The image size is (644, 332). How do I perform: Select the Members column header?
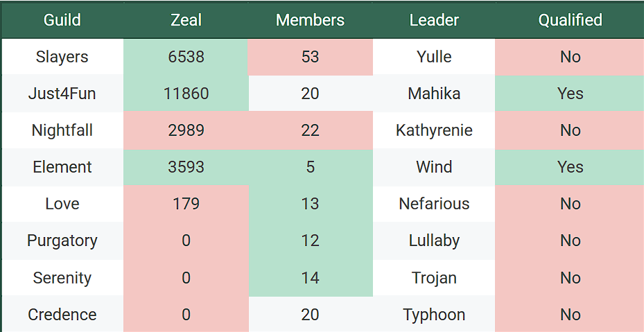tap(310, 20)
